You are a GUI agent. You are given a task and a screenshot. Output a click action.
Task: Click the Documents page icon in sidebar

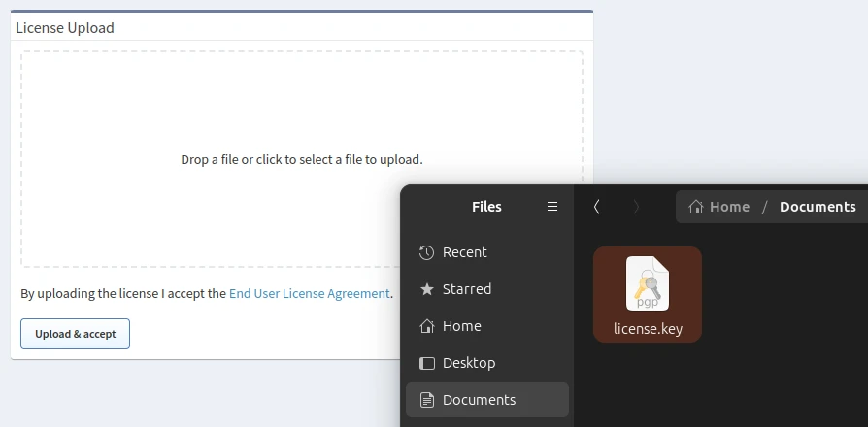click(426, 400)
